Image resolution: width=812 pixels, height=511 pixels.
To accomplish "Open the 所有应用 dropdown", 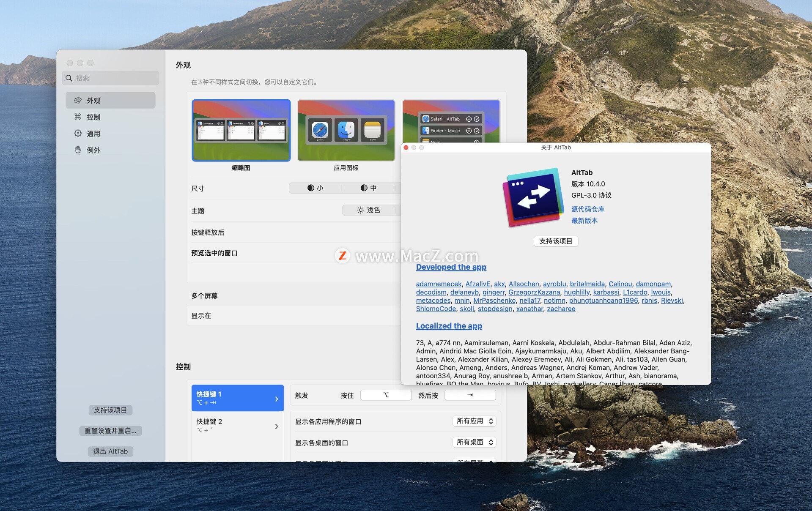I will [474, 421].
